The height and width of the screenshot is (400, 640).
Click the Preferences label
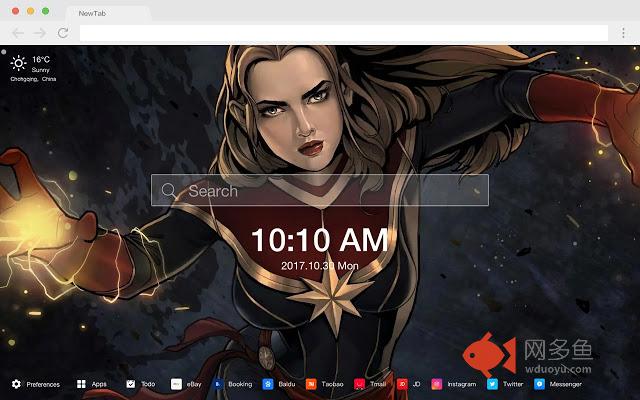(x=43, y=384)
